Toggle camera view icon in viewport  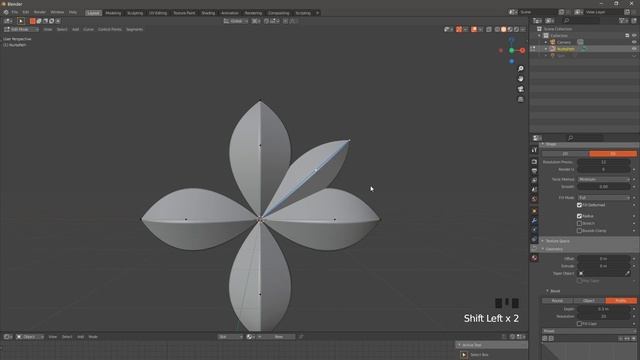point(520,89)
